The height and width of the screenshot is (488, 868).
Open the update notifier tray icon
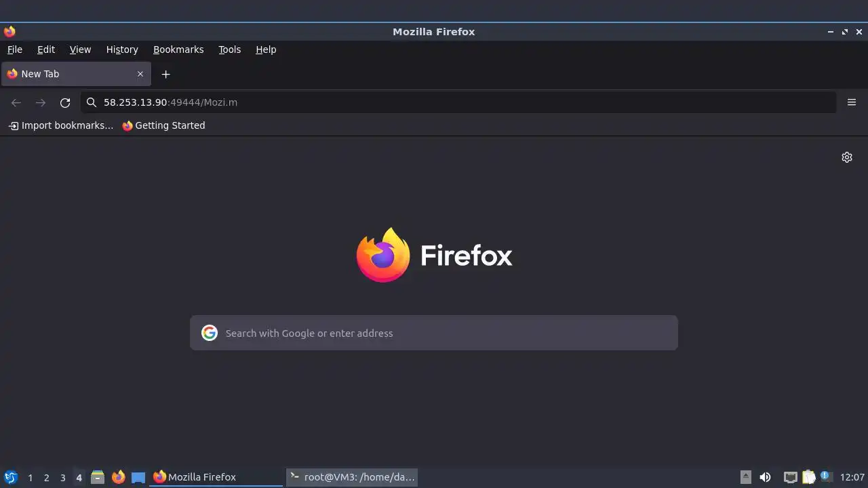coord(826,476)
